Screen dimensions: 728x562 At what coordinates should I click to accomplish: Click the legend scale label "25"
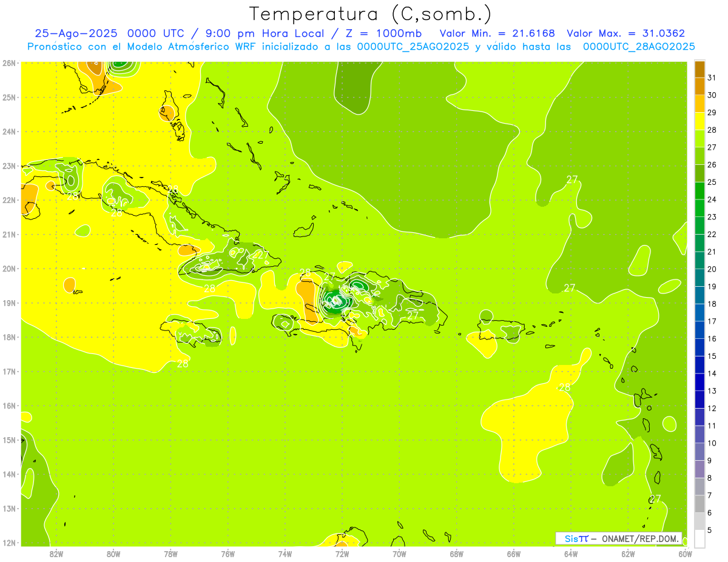coord(712,182)
